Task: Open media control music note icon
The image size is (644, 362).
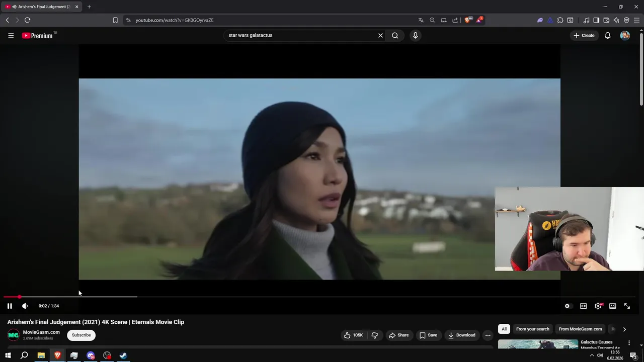Action: click(x=586, y=20)
